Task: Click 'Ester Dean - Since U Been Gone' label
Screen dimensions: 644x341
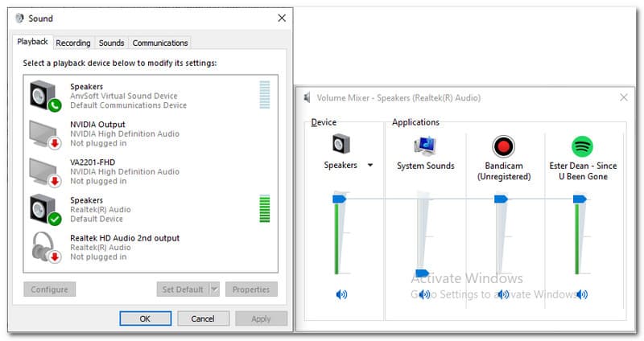Action: 583,171
